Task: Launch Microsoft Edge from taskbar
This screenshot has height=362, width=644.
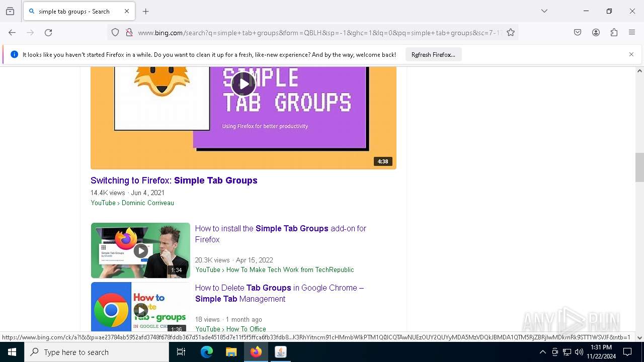Action: pyautogui.click(x=207, y=352)
